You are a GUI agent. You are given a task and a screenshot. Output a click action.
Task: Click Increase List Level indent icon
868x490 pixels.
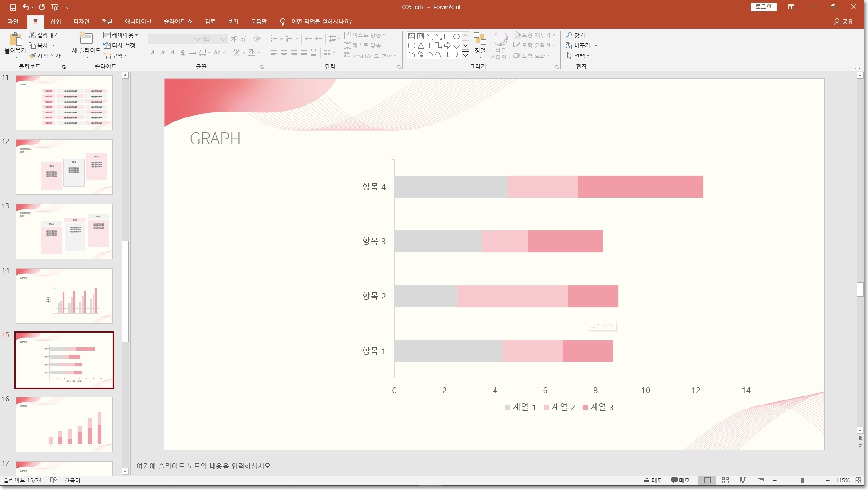coord(319,39)
